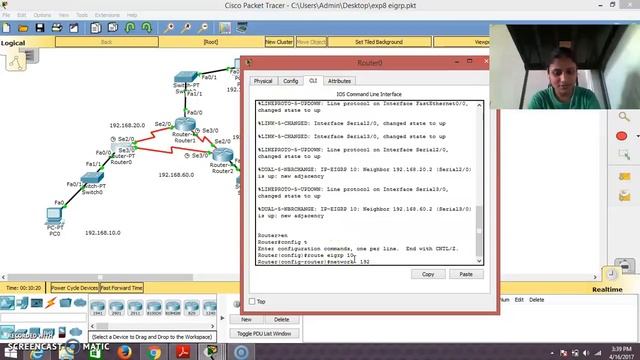
Task: Pick the 2901 router model
Action: 116,308
